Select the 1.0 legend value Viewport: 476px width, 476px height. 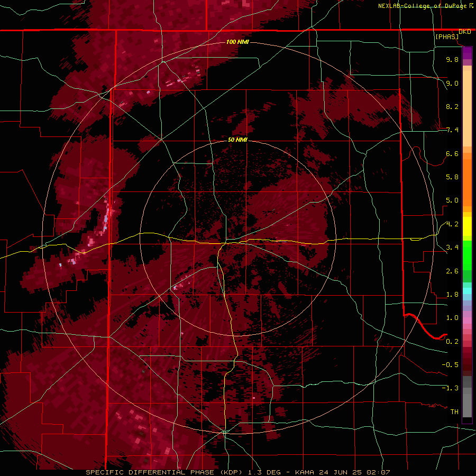pyautogui.click(x=452, y=318)
